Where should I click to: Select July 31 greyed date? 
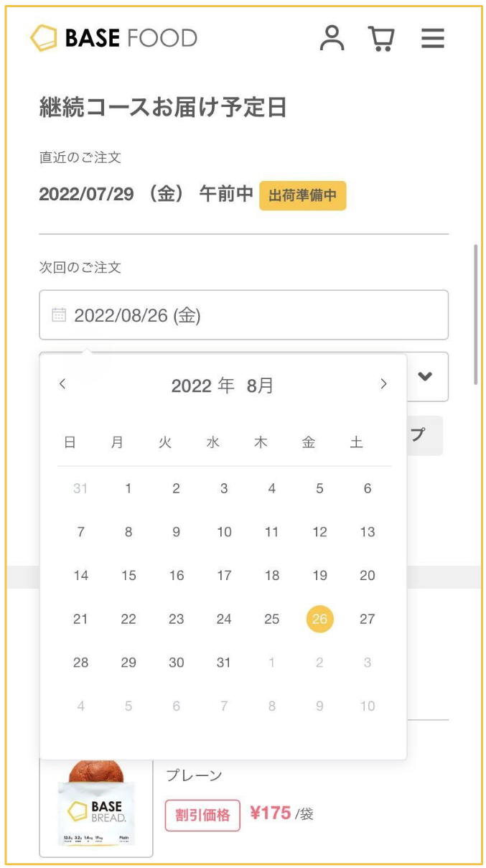click(x=80, y=488)
